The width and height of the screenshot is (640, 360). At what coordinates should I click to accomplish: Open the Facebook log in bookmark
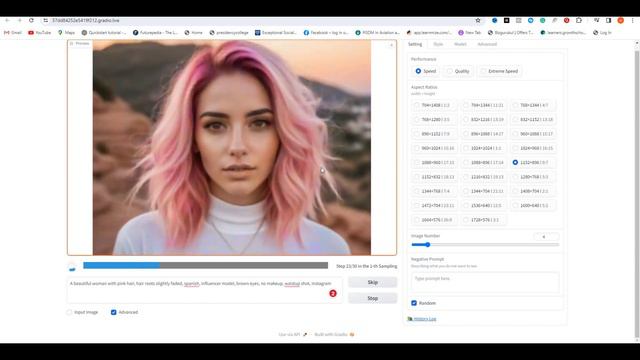click(326, 33)
